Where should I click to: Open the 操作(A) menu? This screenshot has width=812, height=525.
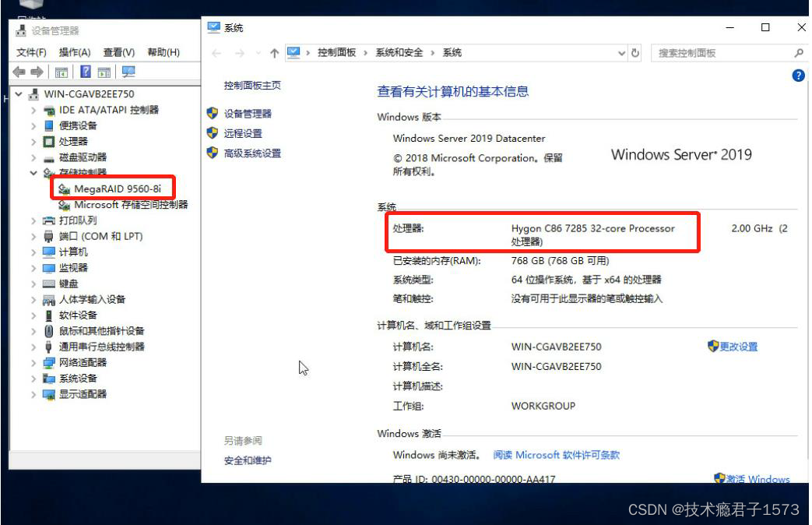[75, 52]
